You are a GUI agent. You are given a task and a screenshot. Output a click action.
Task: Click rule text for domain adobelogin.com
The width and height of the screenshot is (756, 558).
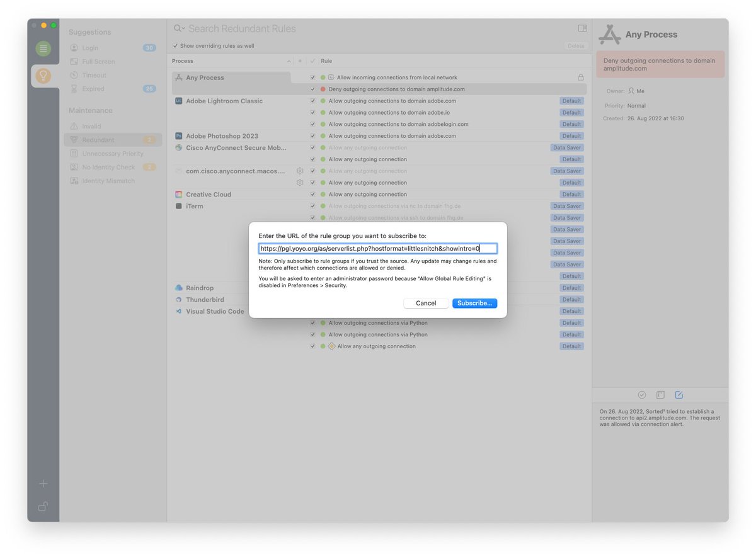398,124
